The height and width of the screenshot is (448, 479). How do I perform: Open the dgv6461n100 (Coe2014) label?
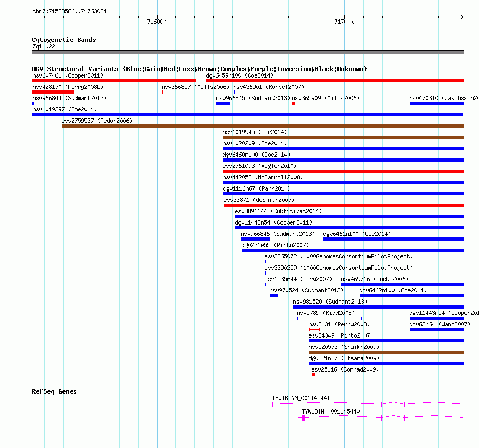[x=357, y=234]
